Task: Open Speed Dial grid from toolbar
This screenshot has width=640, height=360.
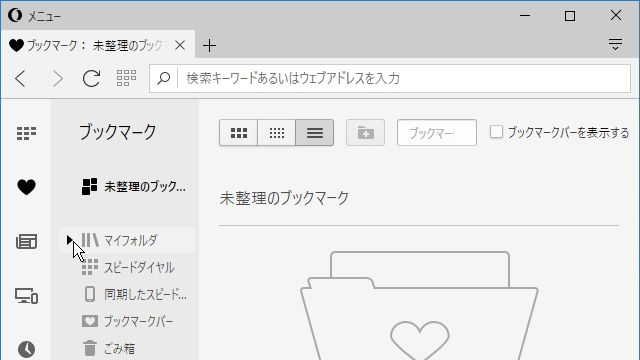Action: [x=126, y=78]
